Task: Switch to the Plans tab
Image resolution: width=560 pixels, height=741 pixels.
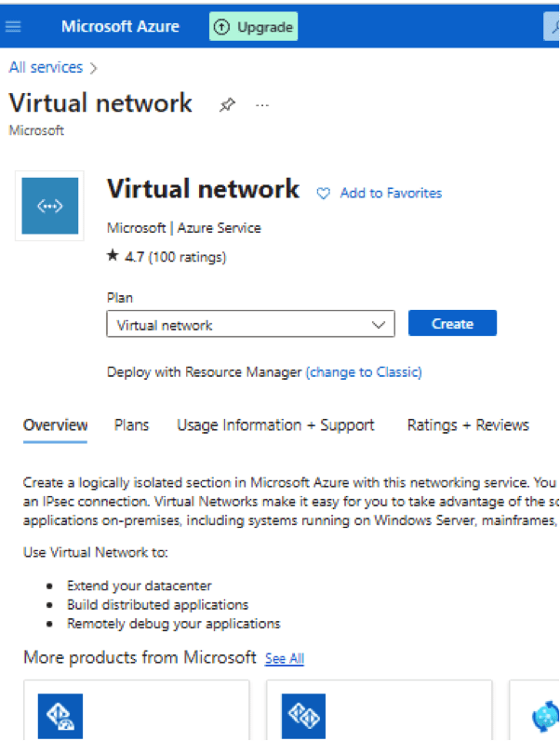Action: coord(131,424)
